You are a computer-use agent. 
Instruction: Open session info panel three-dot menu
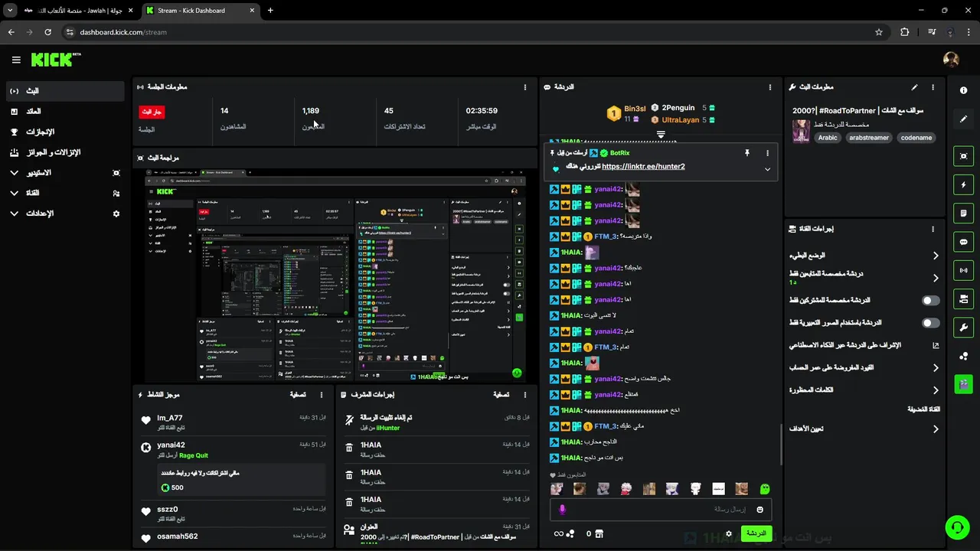[525, 87]
